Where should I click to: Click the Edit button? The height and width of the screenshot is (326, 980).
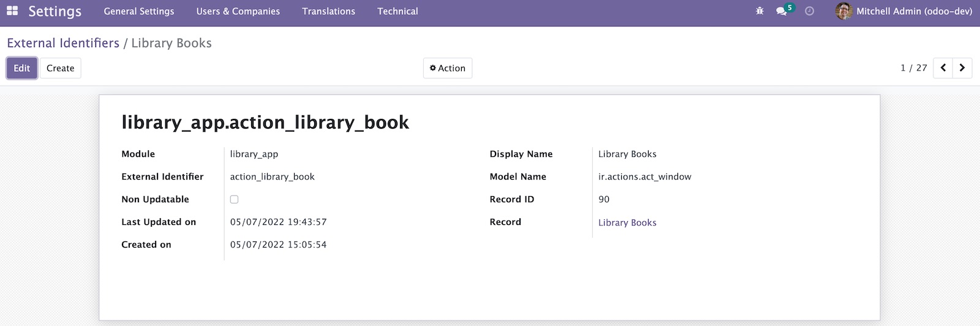click(22, 68)
